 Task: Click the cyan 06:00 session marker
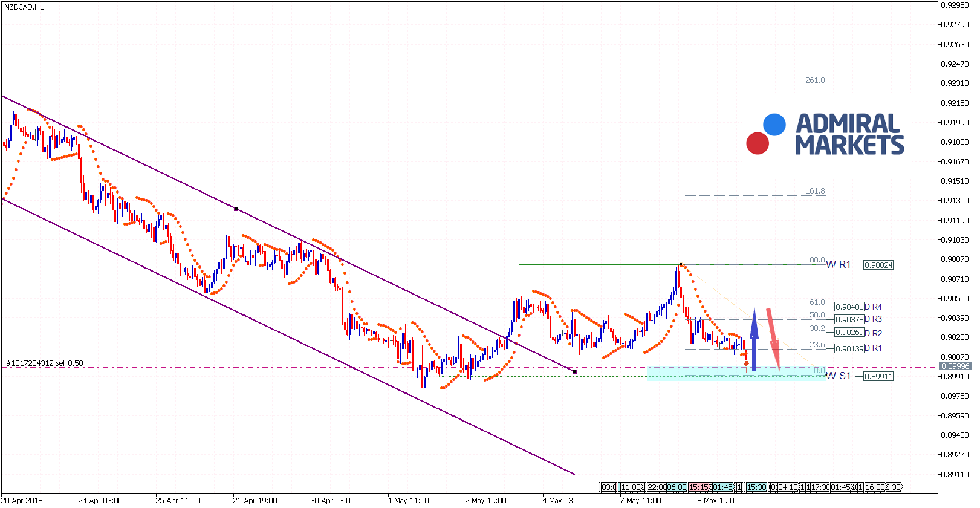coord(677,487)
